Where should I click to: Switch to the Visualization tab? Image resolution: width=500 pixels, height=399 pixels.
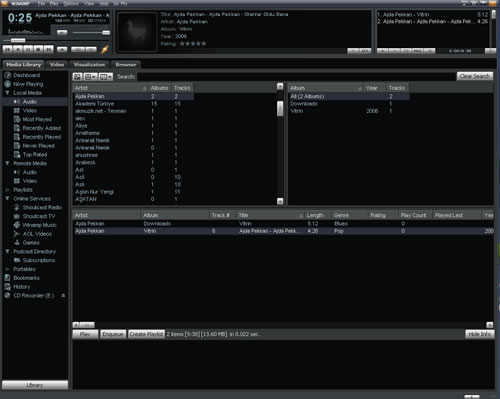pyautogui.click(x=89, y=64)
